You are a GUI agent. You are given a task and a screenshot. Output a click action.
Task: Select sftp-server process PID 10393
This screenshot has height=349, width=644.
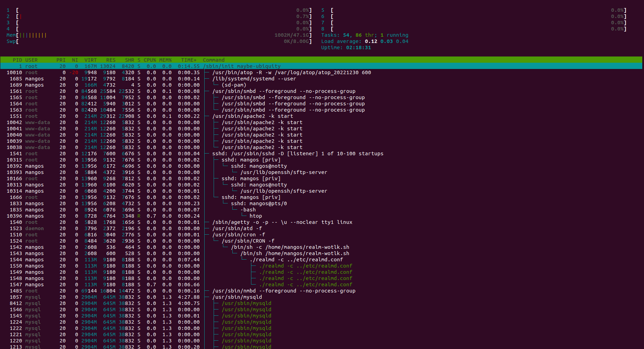(x=321, y=172)
